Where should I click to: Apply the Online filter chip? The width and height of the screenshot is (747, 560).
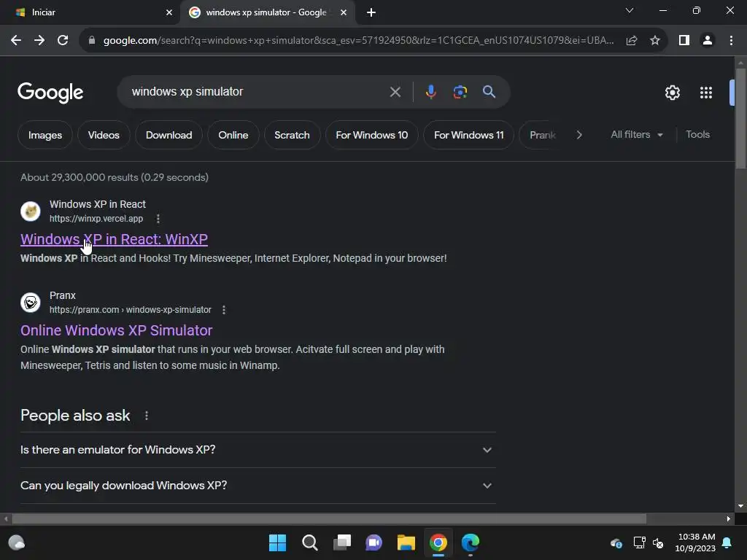(233, 135)
